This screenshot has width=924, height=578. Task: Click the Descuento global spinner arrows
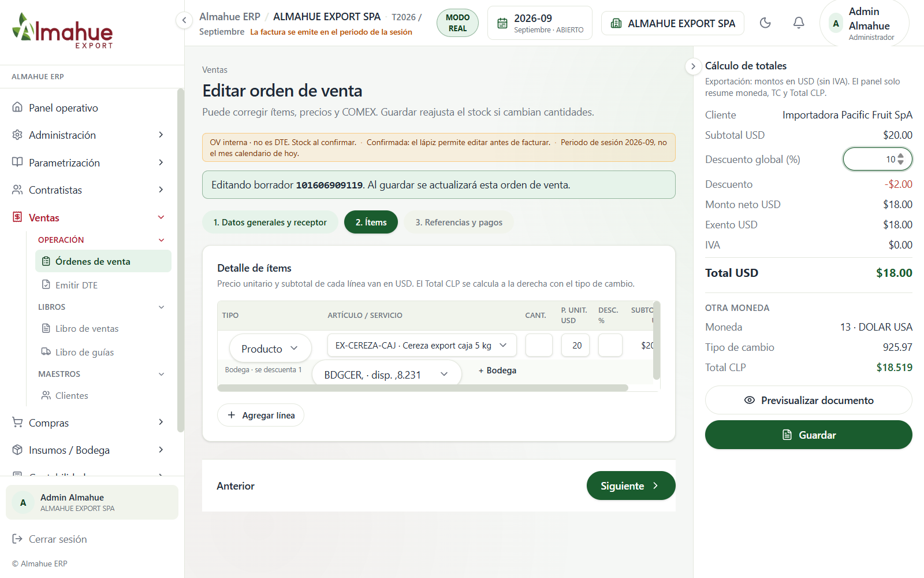coord(901,160)
